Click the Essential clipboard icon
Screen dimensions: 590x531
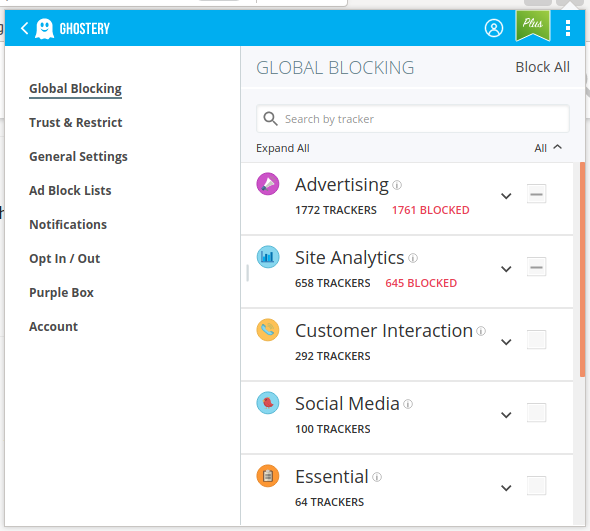[x=268, y=476]
